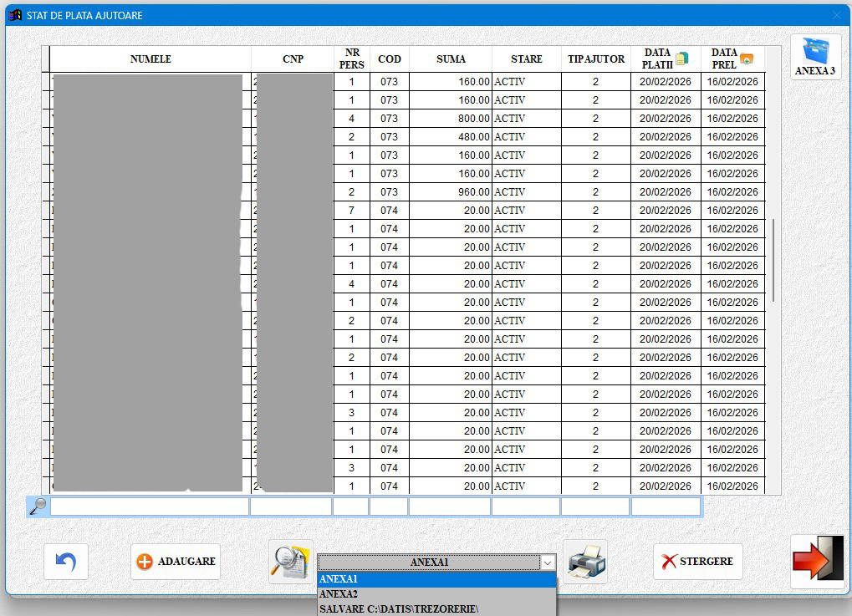Click the SUMA filter input field

coord(449,507)
